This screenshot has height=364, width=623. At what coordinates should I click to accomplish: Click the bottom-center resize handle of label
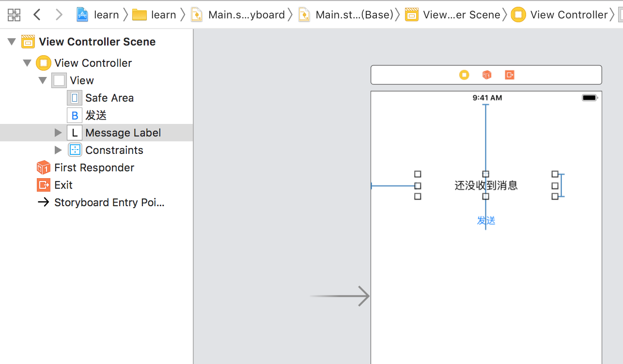(x=486, y=197)
